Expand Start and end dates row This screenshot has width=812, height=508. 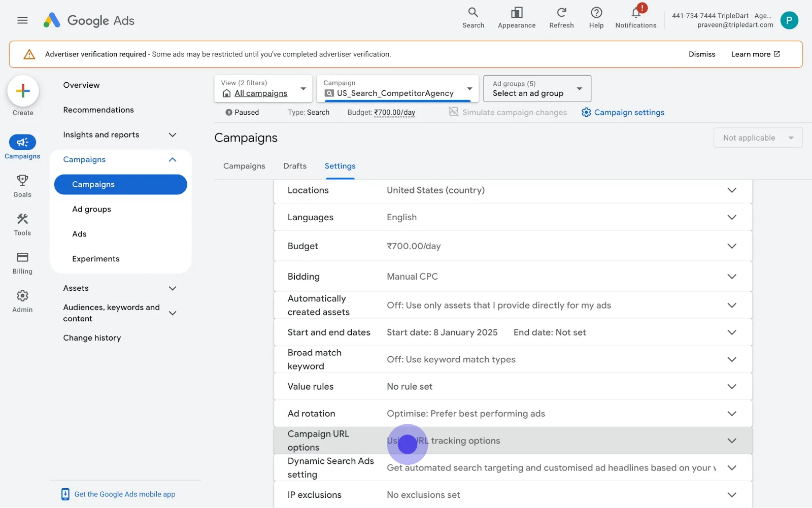[513, 332]
